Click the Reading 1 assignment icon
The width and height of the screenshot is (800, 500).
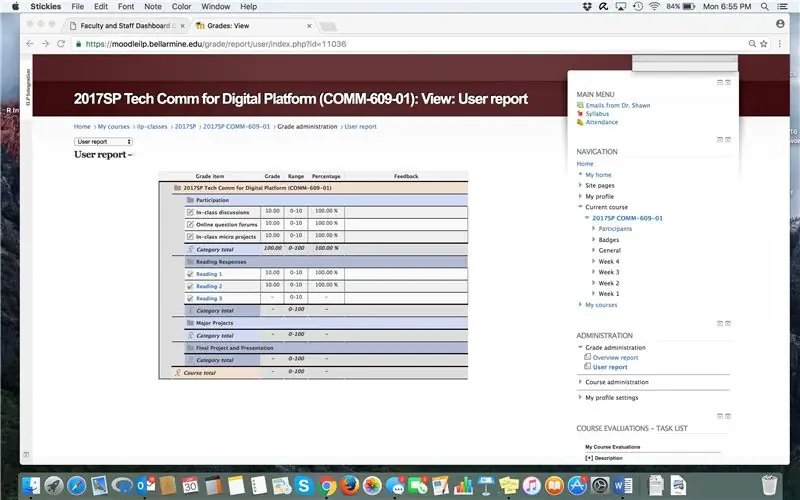[190, 274]
